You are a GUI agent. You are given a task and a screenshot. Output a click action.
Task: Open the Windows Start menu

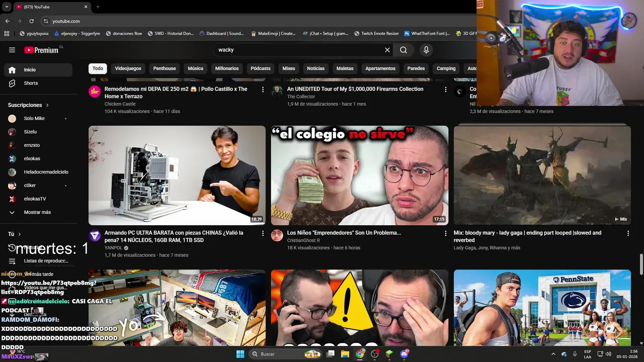click(240, 354)
